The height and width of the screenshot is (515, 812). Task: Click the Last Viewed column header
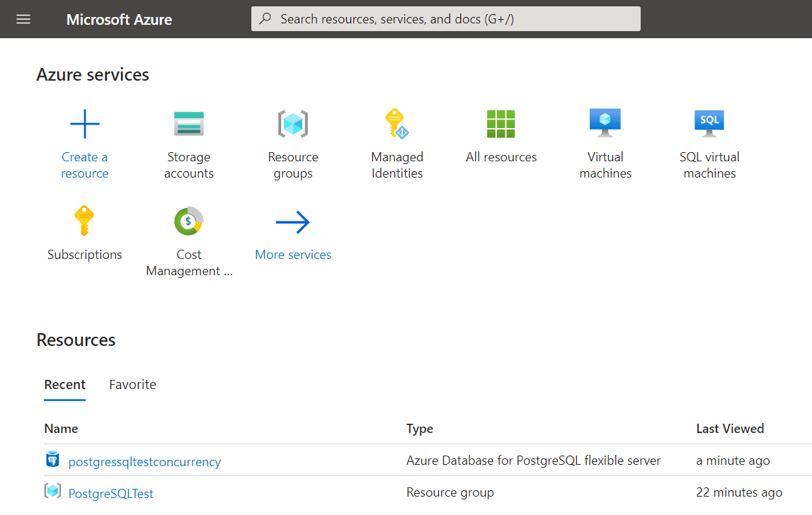(x=730, y=429)
